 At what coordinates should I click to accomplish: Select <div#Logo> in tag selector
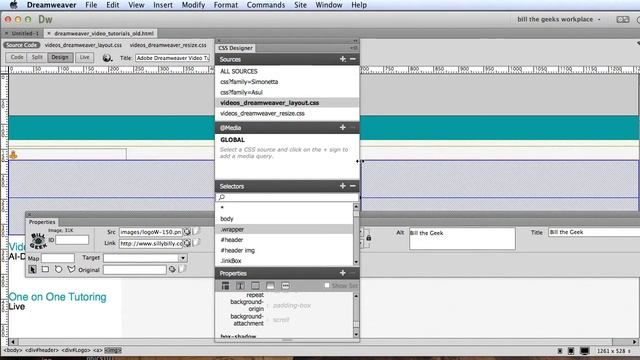[x=76, y=350]
